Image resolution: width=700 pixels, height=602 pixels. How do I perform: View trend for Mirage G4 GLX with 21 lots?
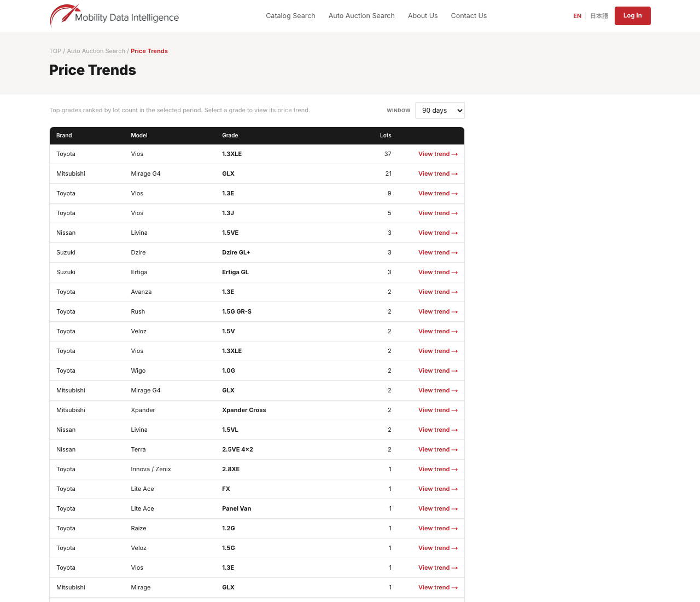438,174
